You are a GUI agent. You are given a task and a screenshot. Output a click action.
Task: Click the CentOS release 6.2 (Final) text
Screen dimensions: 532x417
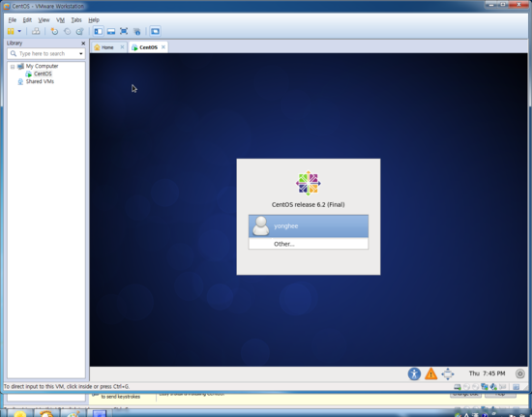308,204
